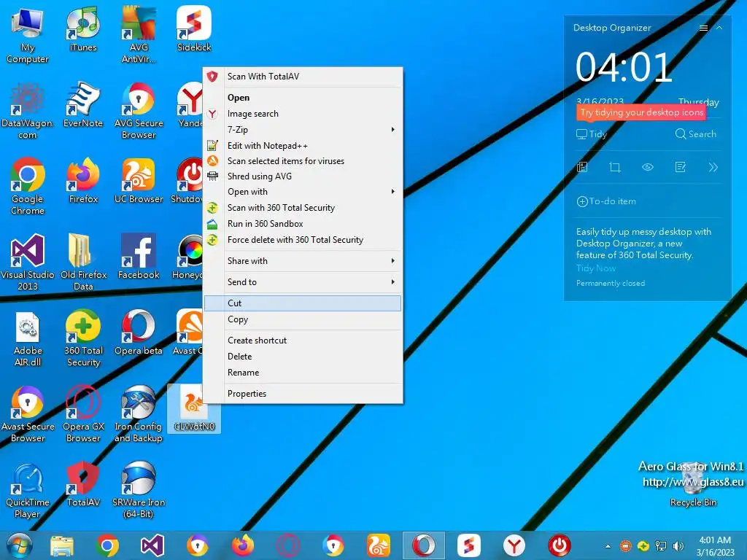Screen dimensions: 747x560
Task: Choose Cut in the context menu
Action: pyautogui.click(x=303, y=303)
